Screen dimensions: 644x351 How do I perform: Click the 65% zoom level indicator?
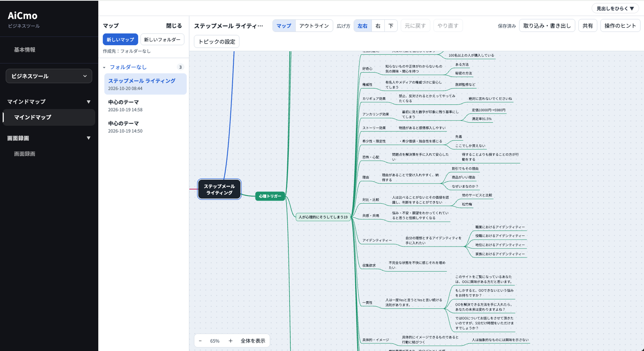click(x=215, y=341)
